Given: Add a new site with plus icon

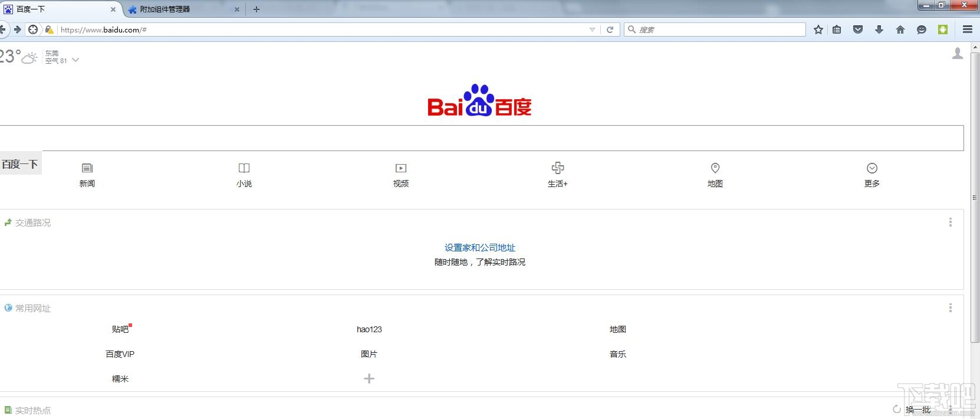Looking at the screenshot, I should tap(369, 379).
